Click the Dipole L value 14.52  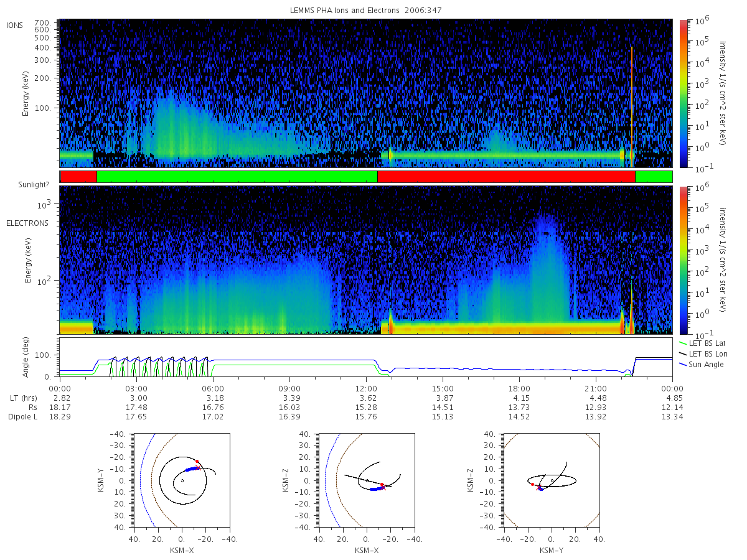pos(519,416)
